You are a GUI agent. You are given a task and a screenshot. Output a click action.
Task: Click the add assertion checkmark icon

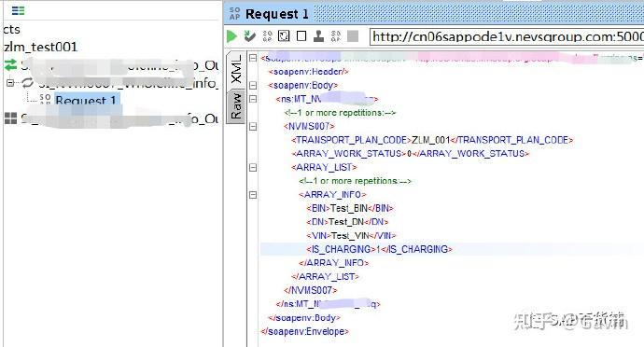pyautogui.click(x=249, y=36)
